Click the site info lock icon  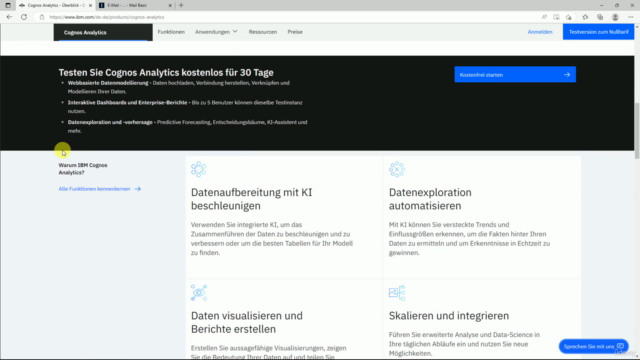click(x=42, y=17)
